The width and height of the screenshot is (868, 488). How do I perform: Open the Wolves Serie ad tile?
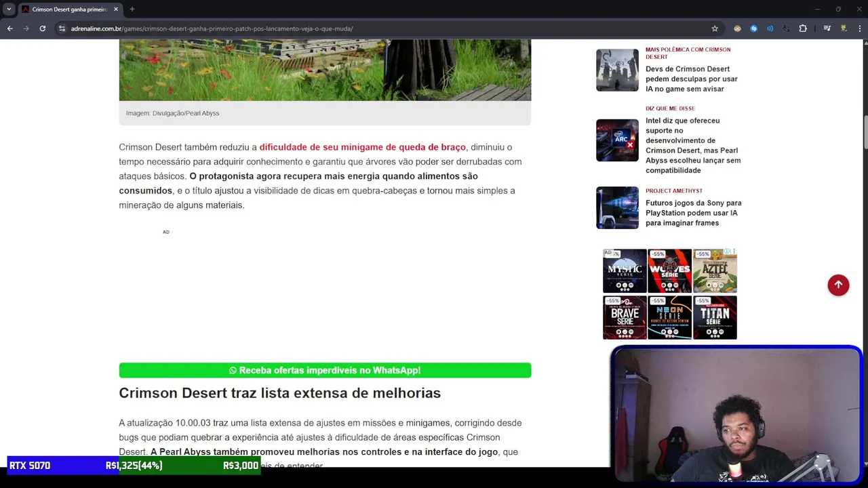coord(669,271)
